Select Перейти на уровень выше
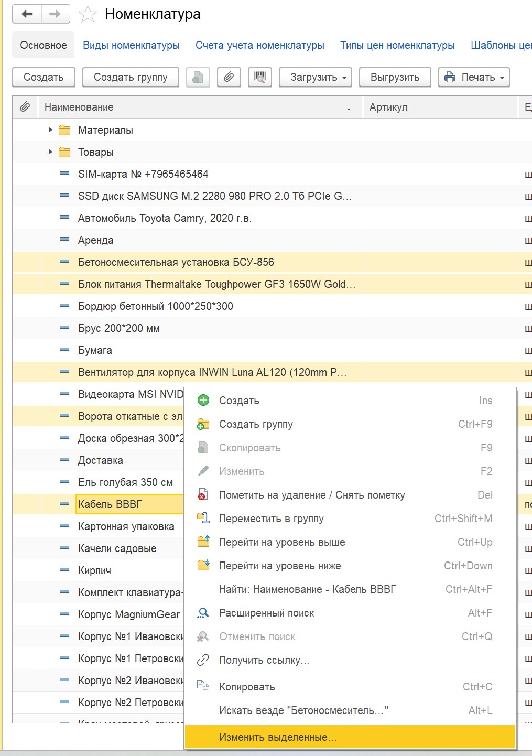Image resolution: width=532 pixels, height=756 pixels. (350, 542)
